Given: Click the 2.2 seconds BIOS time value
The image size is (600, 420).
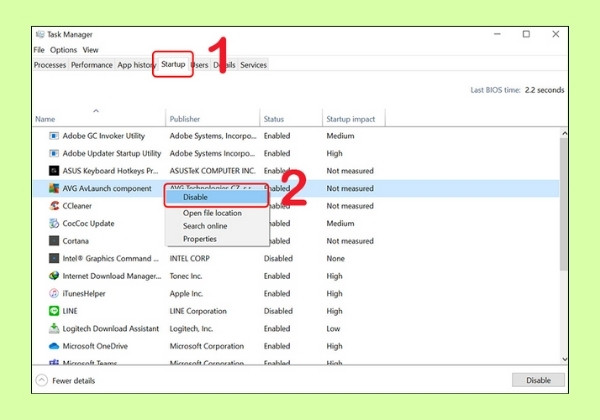Looking at the screenshot, I should (545, 90).
